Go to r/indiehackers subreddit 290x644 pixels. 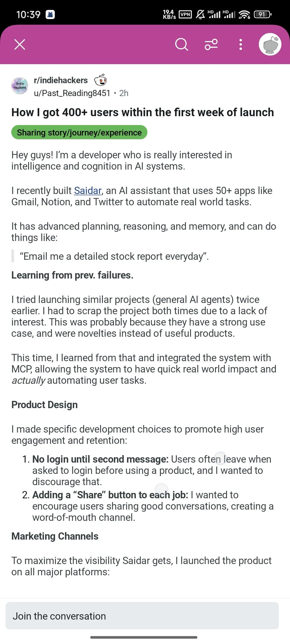(x=61, y=80)
